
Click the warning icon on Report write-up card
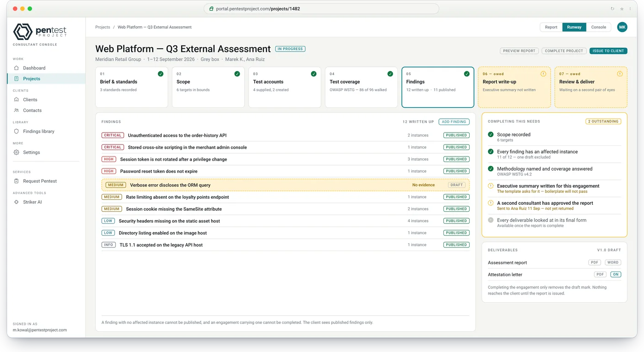[543, 74]
